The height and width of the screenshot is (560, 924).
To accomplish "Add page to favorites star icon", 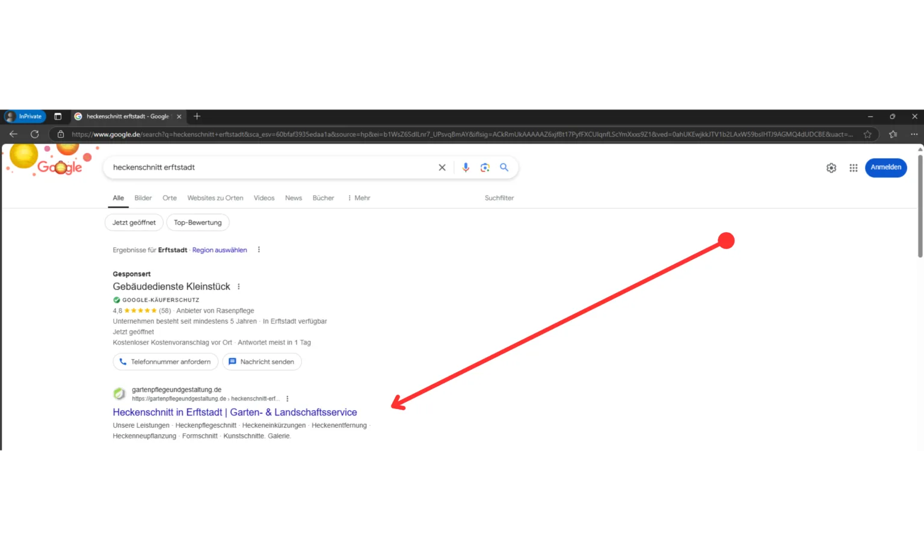I will pyautogui.click(x=867, y=134).
